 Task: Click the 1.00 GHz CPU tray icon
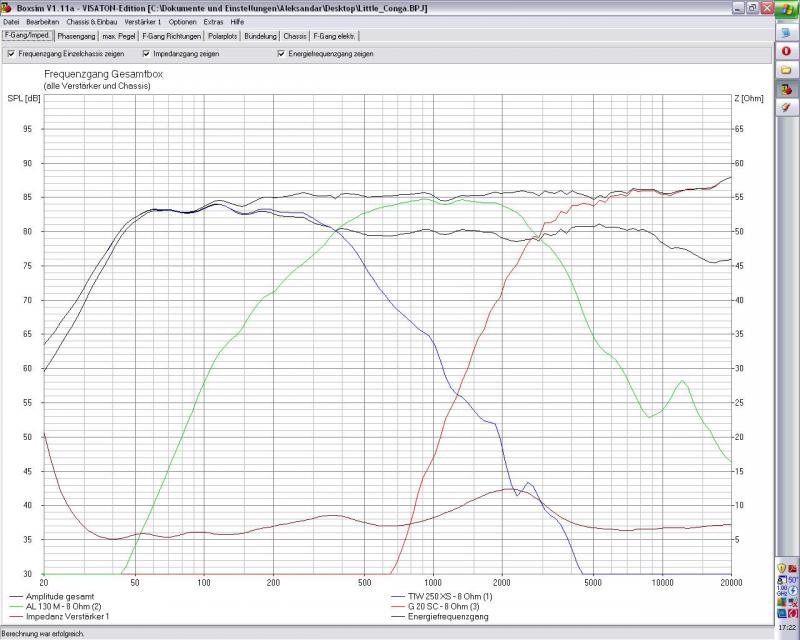[x=781, y=590]
